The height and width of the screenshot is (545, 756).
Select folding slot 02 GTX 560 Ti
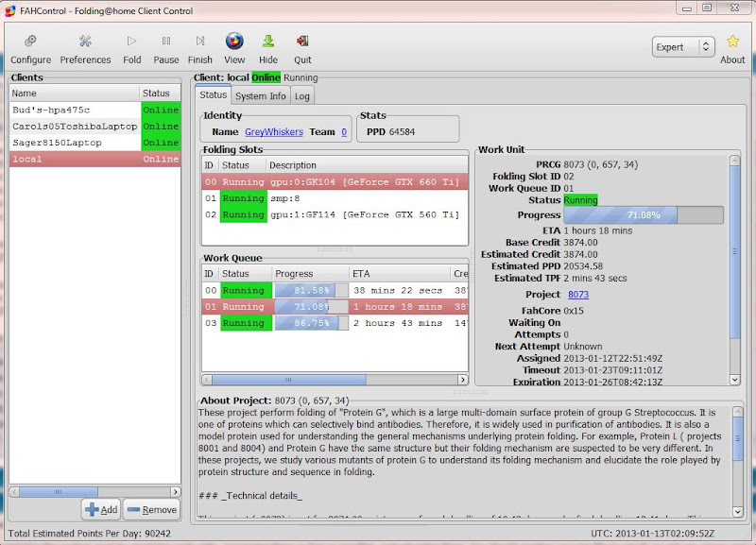tap(335, 214)
